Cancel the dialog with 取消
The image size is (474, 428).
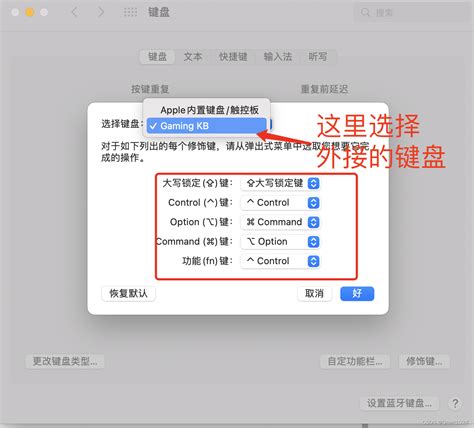(x=314, y=294)
